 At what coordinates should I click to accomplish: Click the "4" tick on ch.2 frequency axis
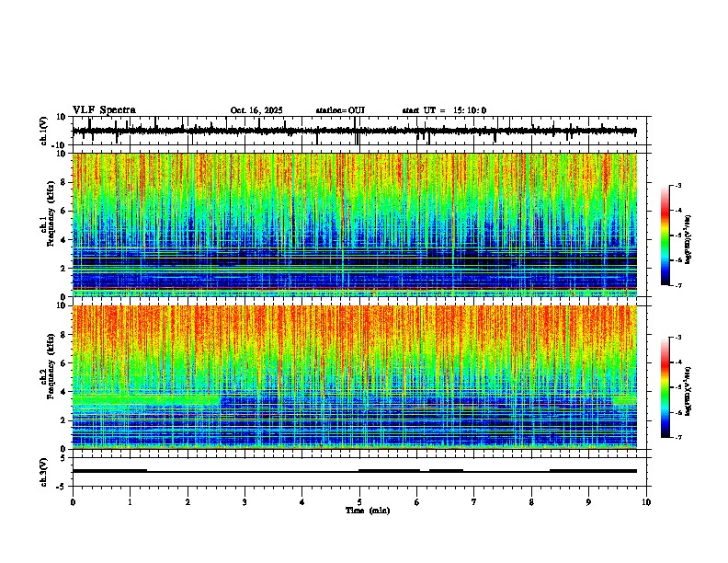point(64,392)
